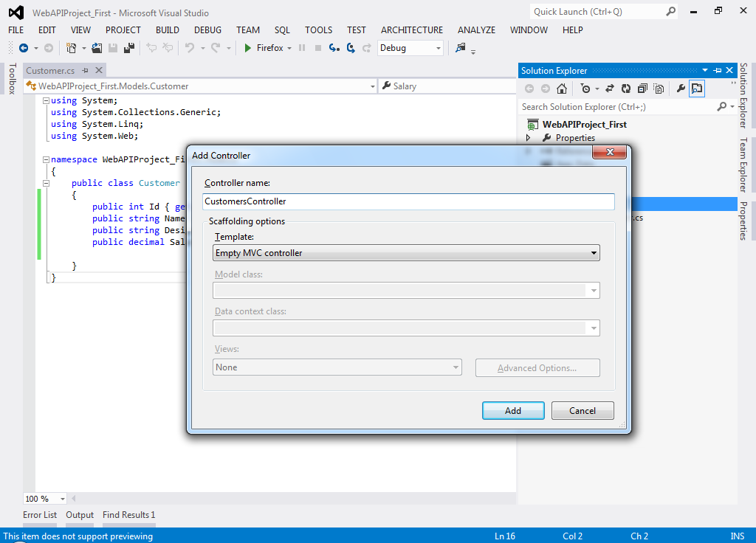The height and width of the screenshot is (543, 756).
Task: Open the FILE menu
Action: 16,30
